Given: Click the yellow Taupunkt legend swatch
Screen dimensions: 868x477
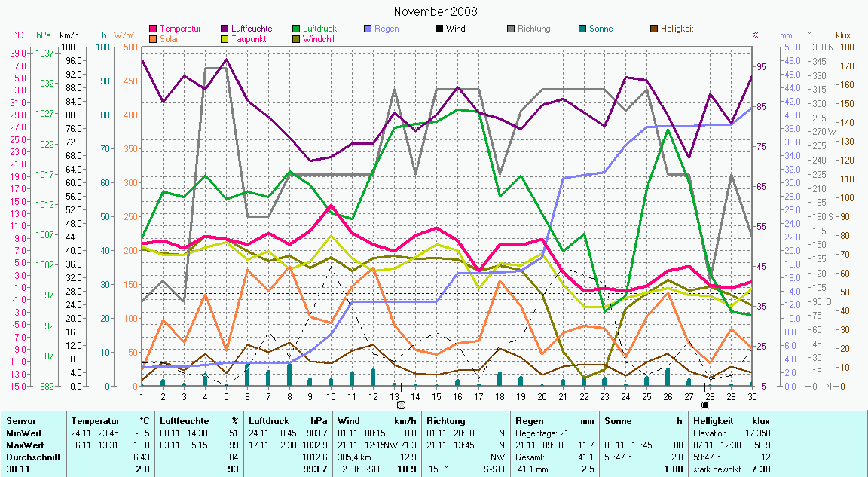Looking at the screenshot, I should click(225, 38).
